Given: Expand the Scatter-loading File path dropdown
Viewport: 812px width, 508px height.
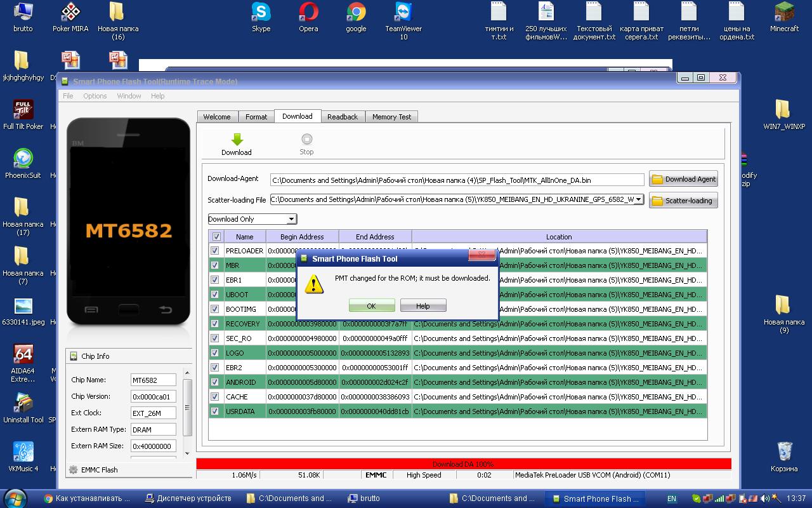Looking at the screenshot, I should (x=638, y=199).
